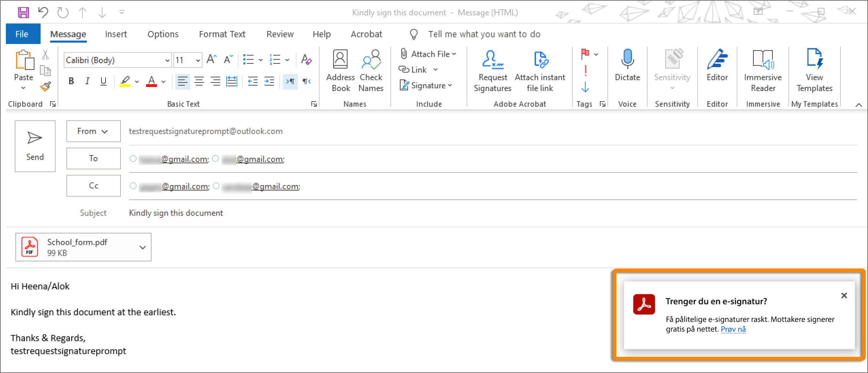868x373 pixels.
Task: Apply yellow text highlight color
Action: 125,81
